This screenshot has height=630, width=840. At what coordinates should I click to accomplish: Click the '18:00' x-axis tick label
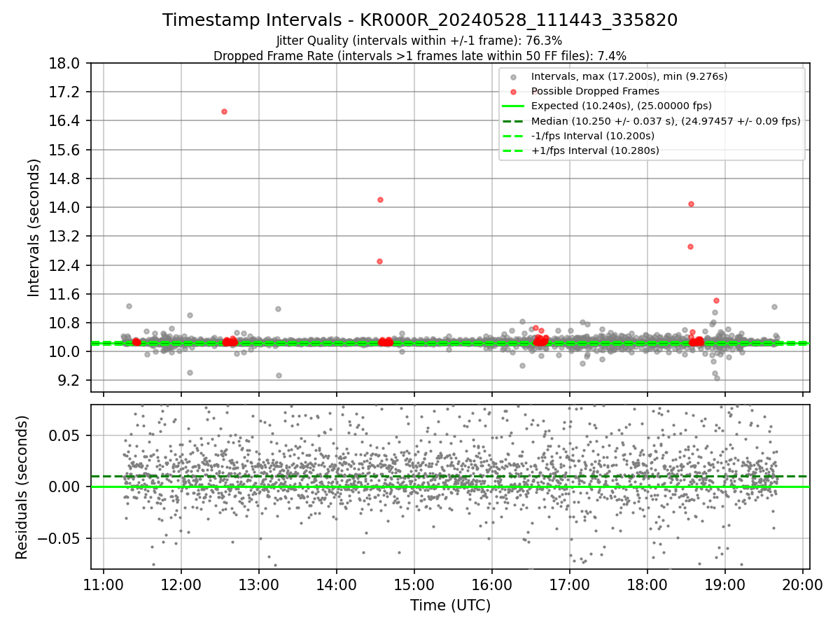tap(647, 583)
